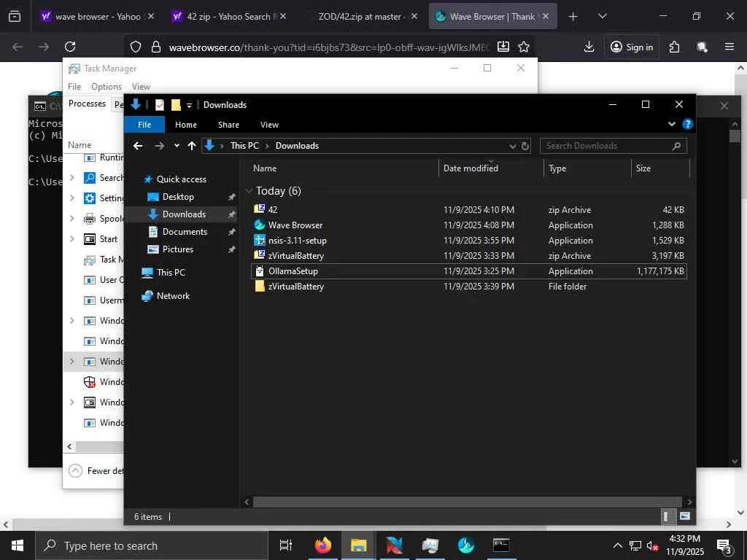The height and width of the screenshot is (560, 747).
Task: Show hidden system tray icons chevron
Action: 617,545
